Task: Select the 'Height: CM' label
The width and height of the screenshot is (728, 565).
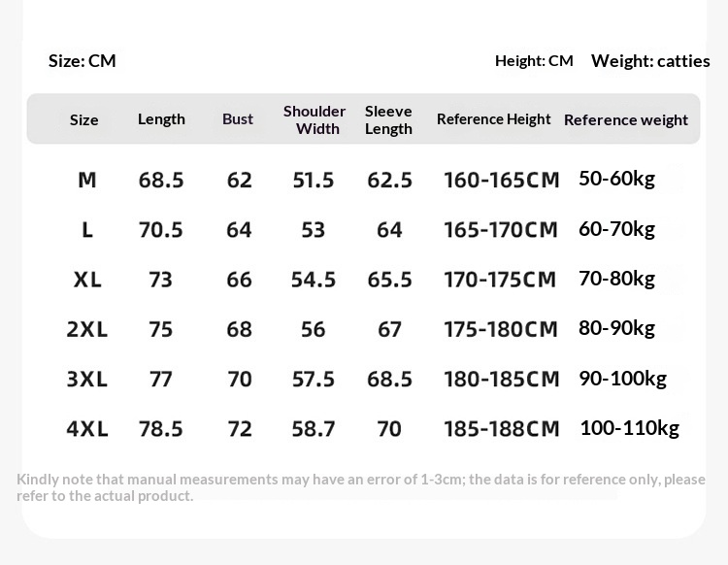Action: [x=534, y=60]
